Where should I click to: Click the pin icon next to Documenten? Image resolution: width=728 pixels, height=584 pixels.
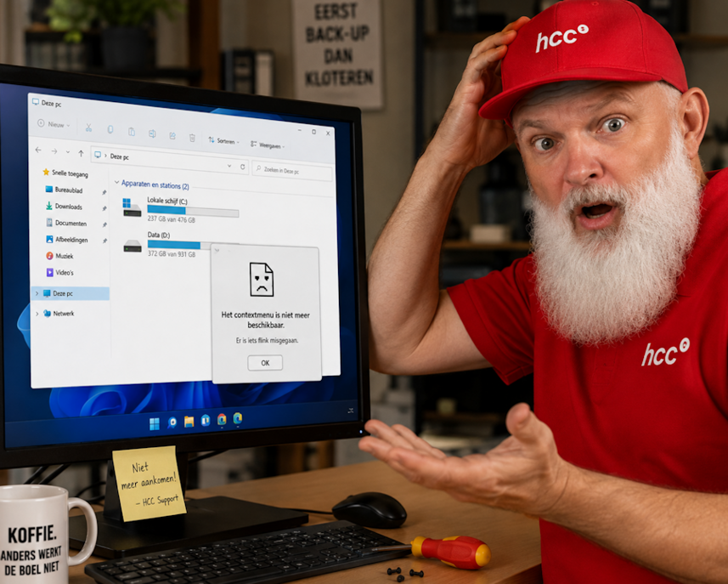click(x=104, y=225)
